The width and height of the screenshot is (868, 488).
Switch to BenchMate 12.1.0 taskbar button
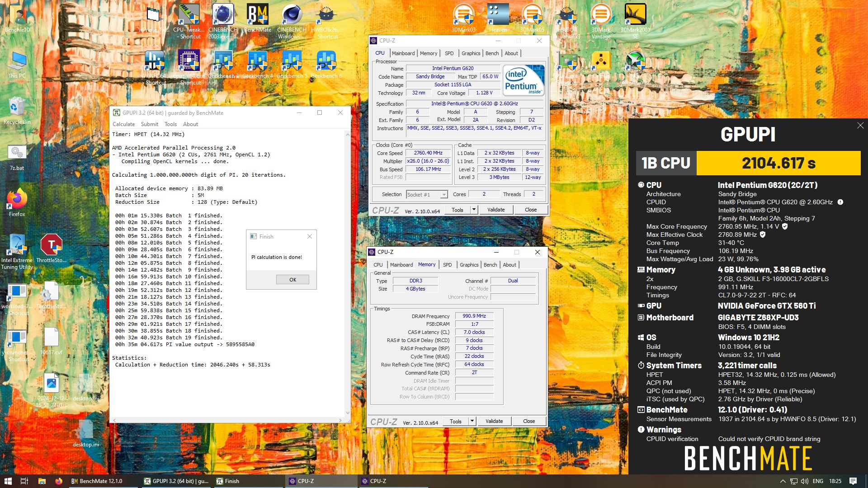(102, 481)
